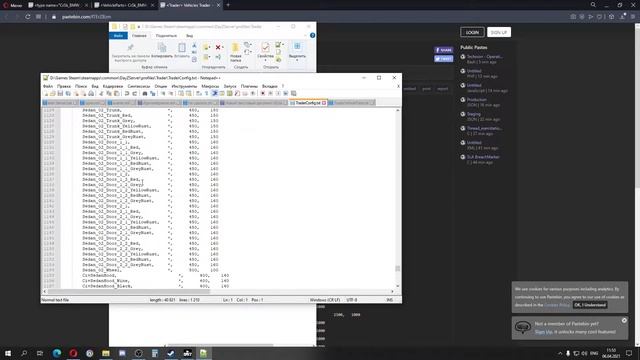The image size is (640, 360).
Task: Open the Синтаксисы menu in Notepad++
Action: pos(139,86)
